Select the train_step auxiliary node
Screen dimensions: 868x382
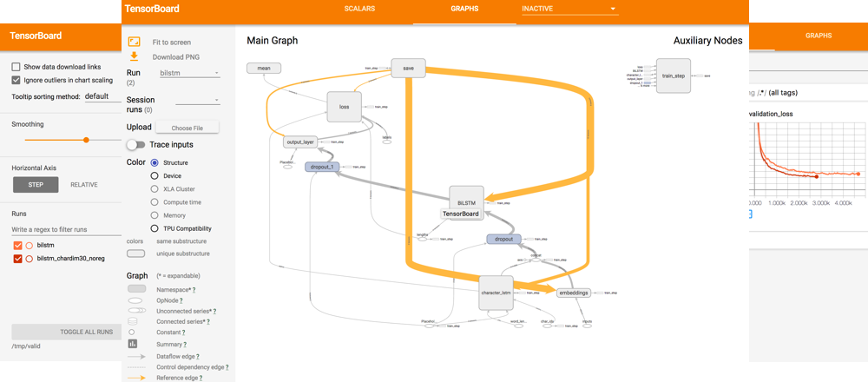click(x=674, y=76)
